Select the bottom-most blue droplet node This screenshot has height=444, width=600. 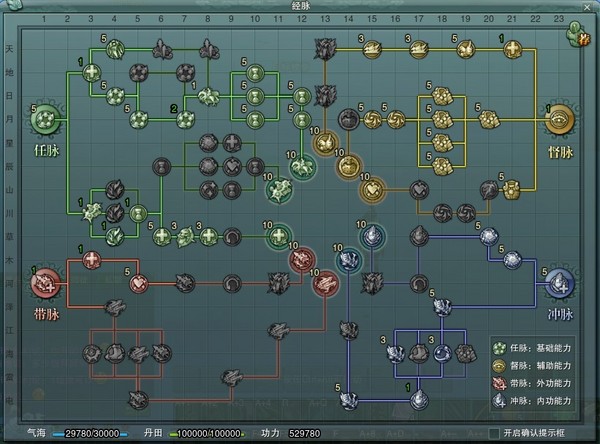418,400
